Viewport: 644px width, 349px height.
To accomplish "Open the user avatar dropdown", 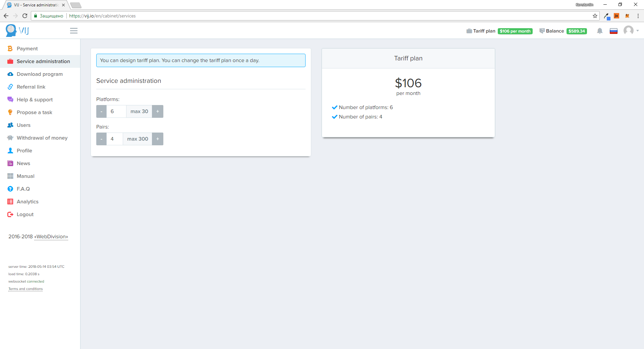I will point(631,31).
